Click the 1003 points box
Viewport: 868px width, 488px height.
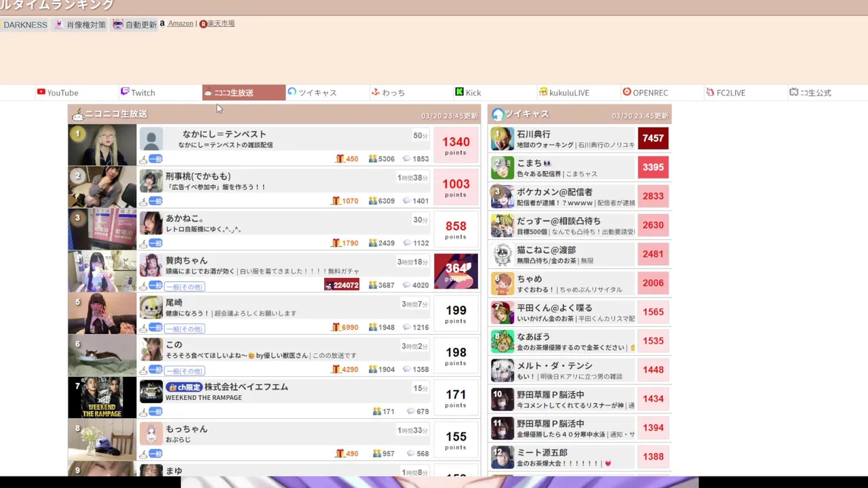click(456, 187)
